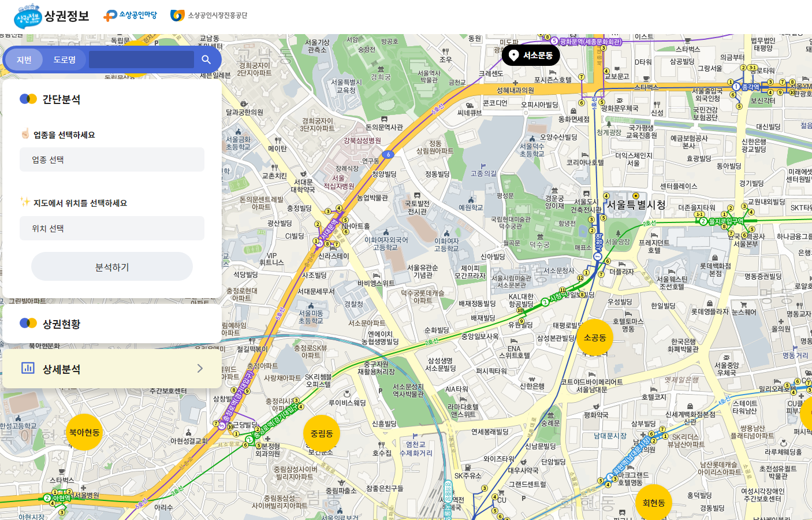Viewport: 812px width, 520px height.
Task: Click the 상세분석 chart icon
Action: [x=28, y=368]
